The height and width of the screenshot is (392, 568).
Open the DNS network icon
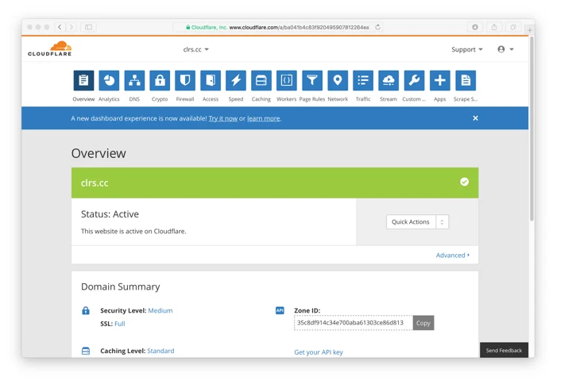coord(134,80)
